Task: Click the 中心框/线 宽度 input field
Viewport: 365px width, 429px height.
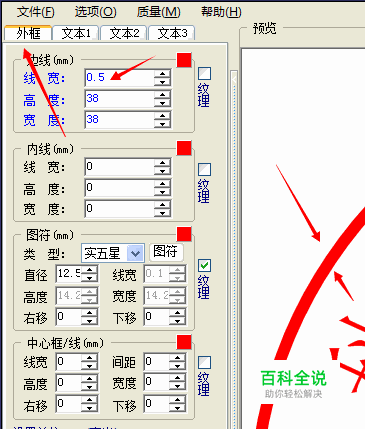Action: coord(157,382)
